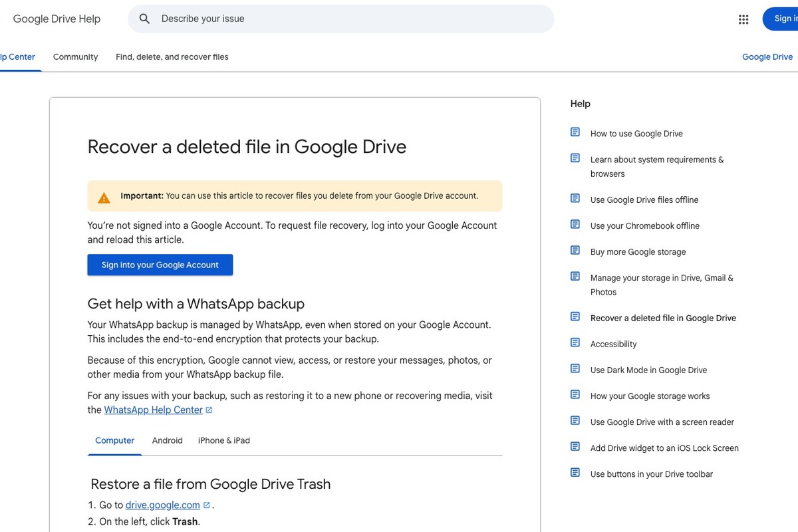Click the external link icon after drive.google.com
Screen dimensions: 798x532
206,505
